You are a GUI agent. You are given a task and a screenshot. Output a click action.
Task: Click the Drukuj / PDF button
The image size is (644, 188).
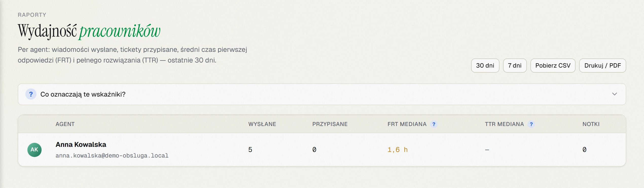(x=602, y=66)
